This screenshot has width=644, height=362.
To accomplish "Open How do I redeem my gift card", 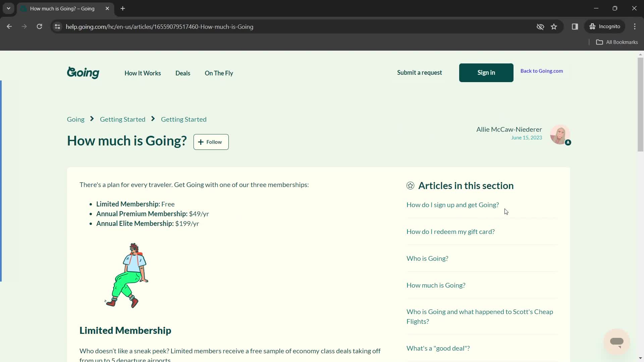I will click(x=450, y=232).
